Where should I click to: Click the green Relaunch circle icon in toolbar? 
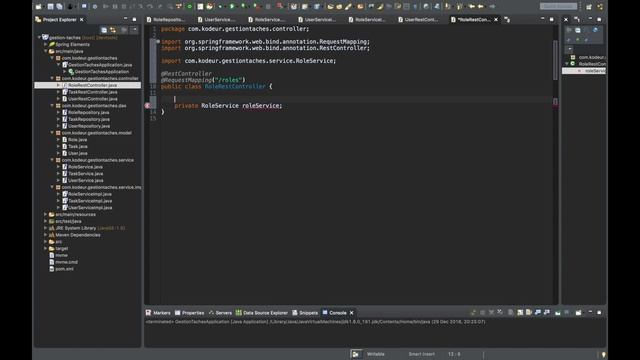(189, 7)
